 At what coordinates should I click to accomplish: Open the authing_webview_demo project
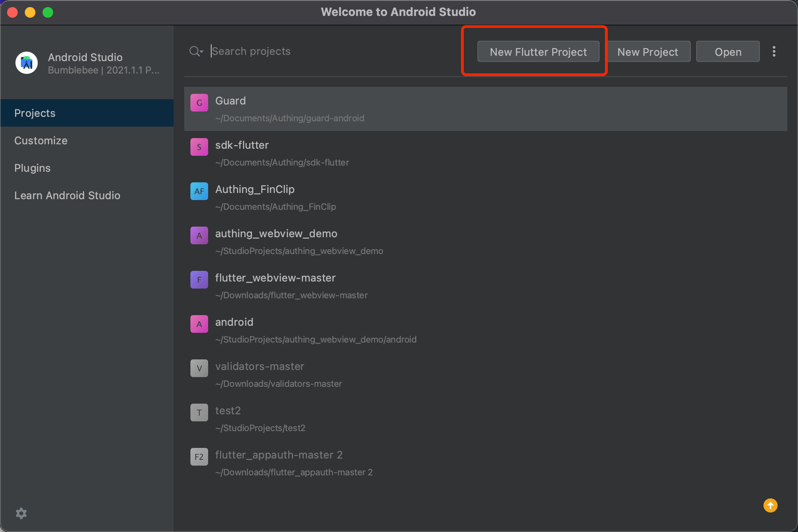pos(276,234)
